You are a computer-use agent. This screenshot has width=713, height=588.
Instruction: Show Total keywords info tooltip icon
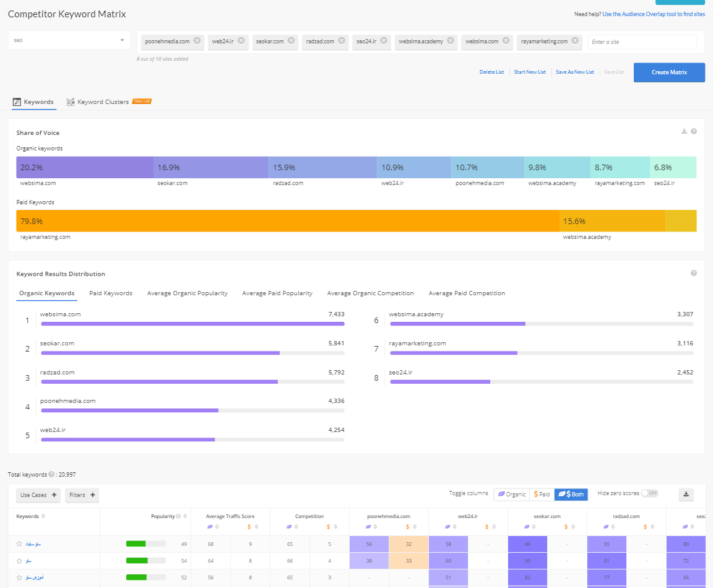point(51,474)
